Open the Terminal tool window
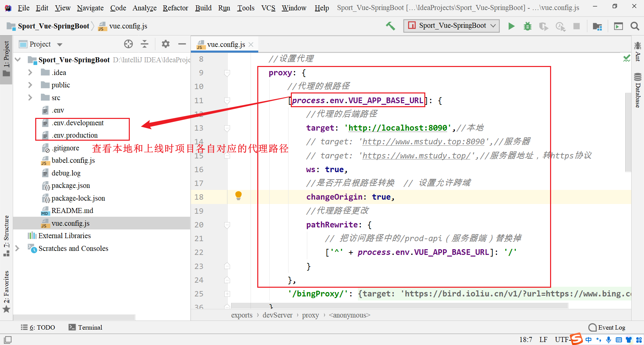644x345 pixels. (86, 327)
